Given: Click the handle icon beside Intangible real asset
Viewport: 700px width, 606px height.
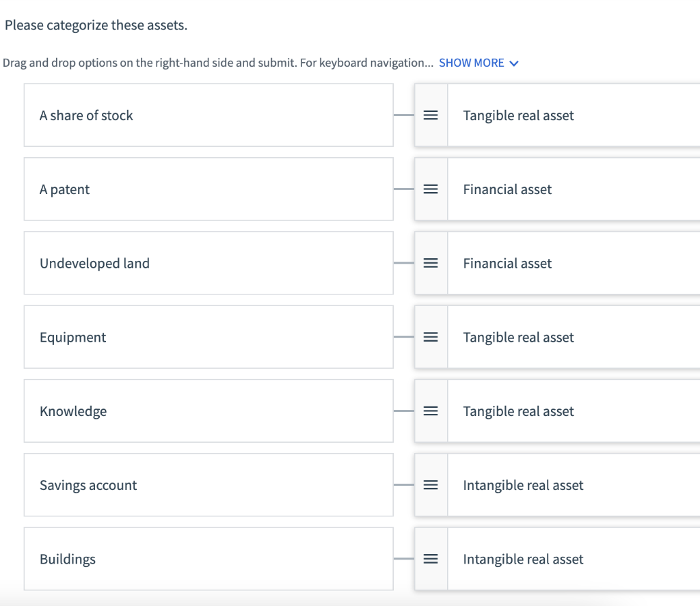Looking at the screenshot, I should [431, 485].
